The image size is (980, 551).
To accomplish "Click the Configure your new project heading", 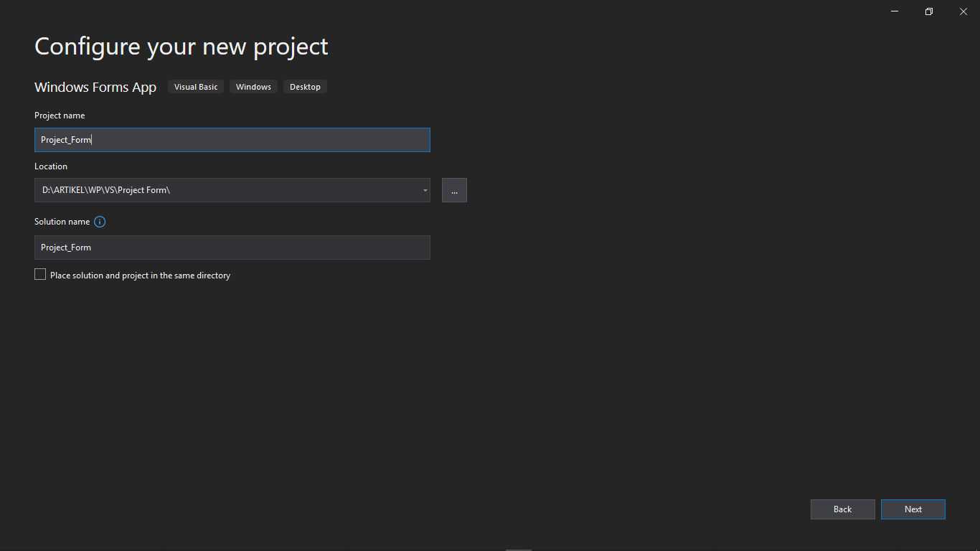I will (182, 47).
